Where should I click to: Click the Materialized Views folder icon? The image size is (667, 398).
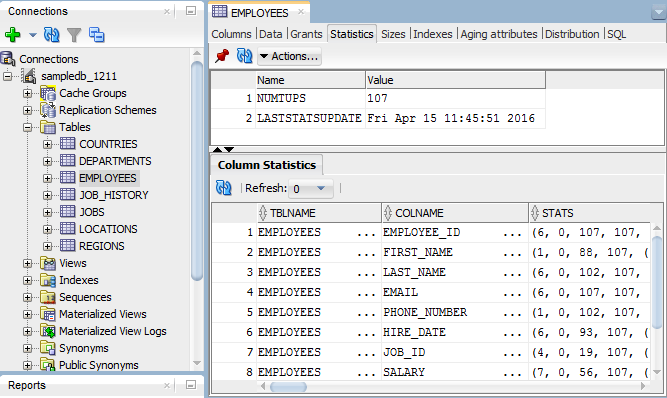coord(48,315)
